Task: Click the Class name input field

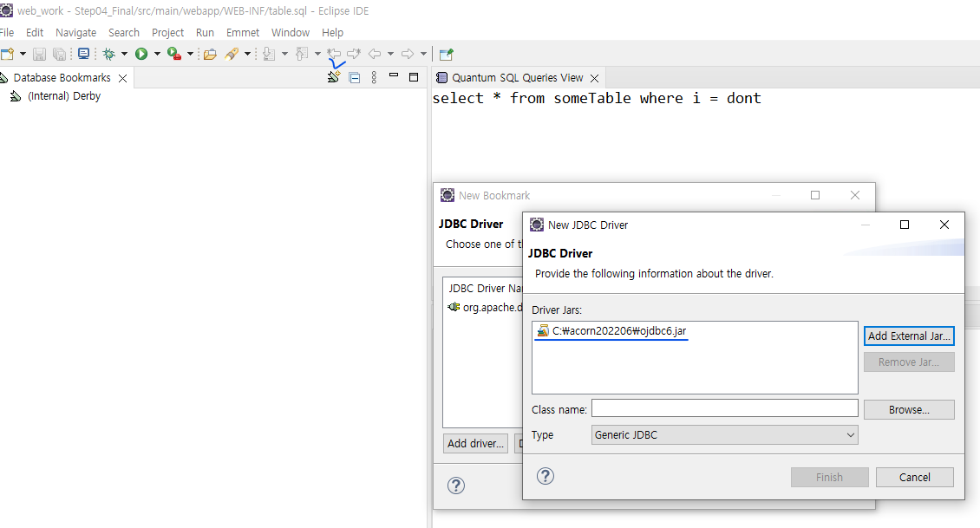Action: [724, 408]
